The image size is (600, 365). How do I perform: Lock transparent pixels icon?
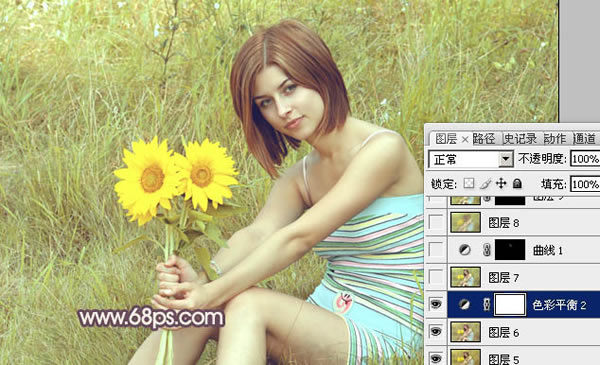pyautogui.click(x=469, y=184)
